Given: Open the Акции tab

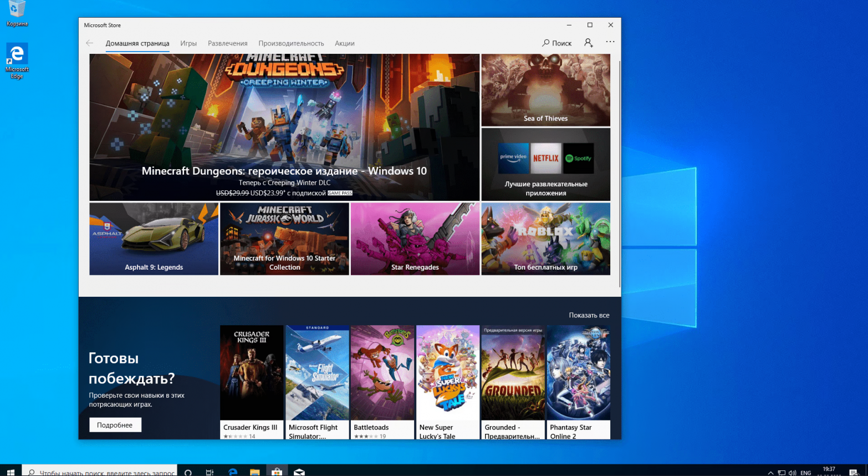Looking at the screenshot, I should click(x=345, y=43).
